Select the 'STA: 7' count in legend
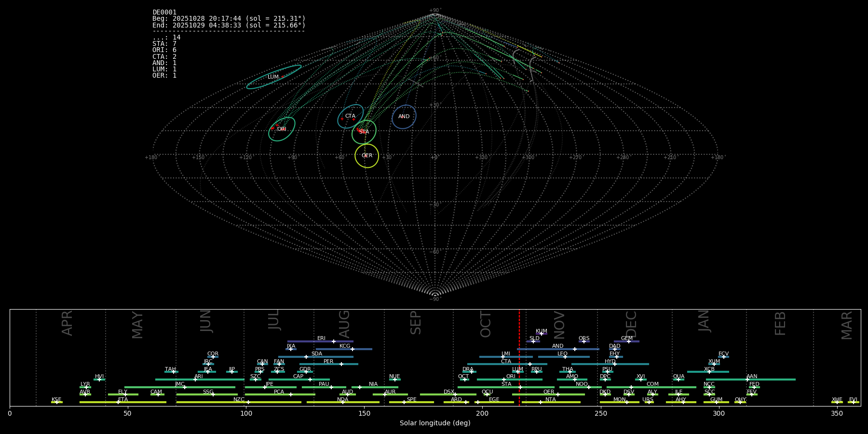This screenshot has width=868, height=434. click(x=164, y=44)
